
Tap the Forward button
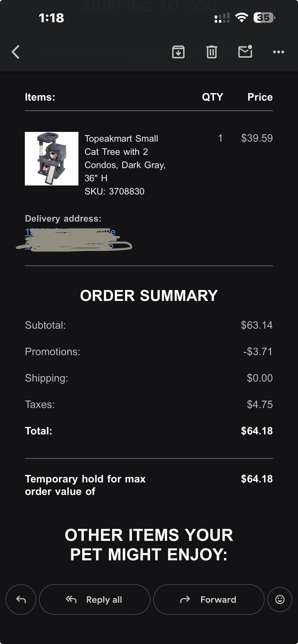pyautogui.click(x=209, y=599)
